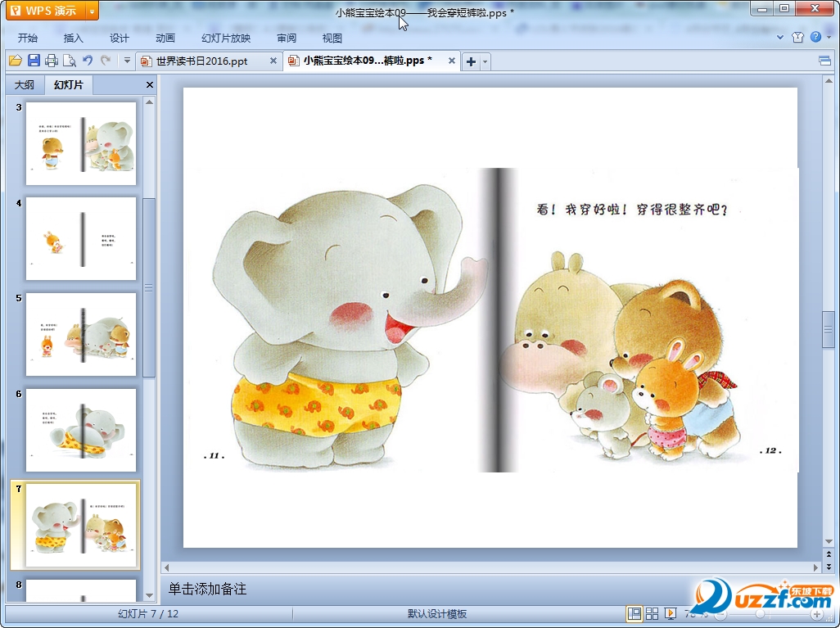Image resolution: width=840 pixels, height=628 pixels.
Task: Expand the new document dropdown arrow
Action: pos(485,61)
